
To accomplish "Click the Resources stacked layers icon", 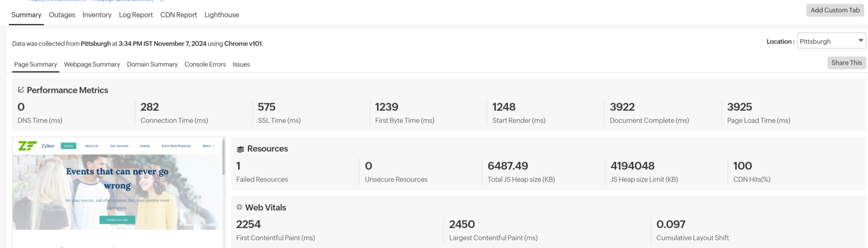I will 240,149.
